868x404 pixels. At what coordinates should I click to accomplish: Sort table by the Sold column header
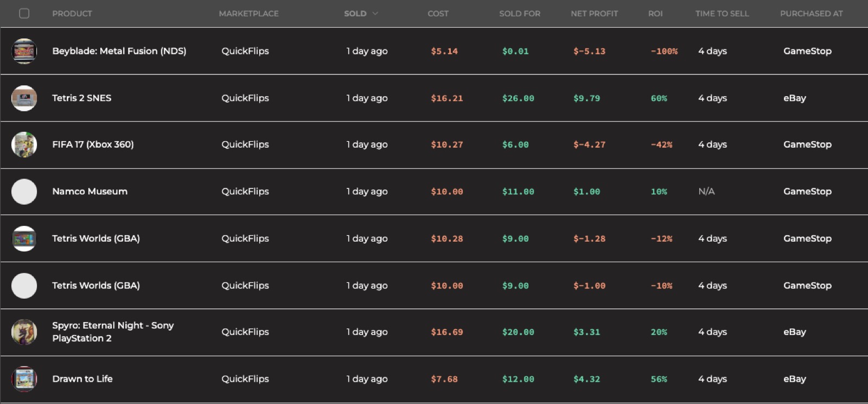(x=355, y=14)
